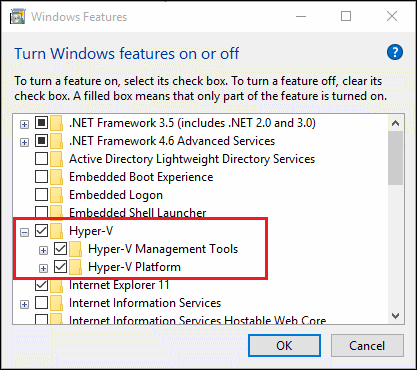Uncheck the Hyper-V Platform checkbox

(60, 267)
